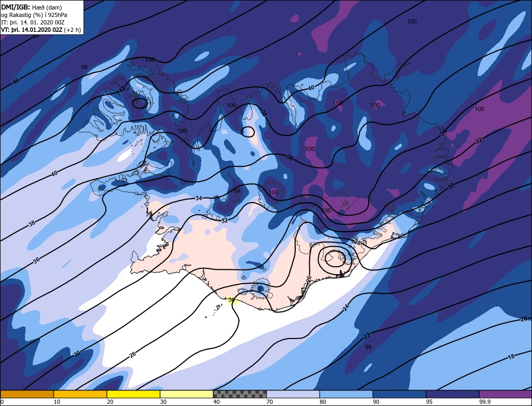Click the dark orange 0–10 legend swatch

(x=27, y=394)
